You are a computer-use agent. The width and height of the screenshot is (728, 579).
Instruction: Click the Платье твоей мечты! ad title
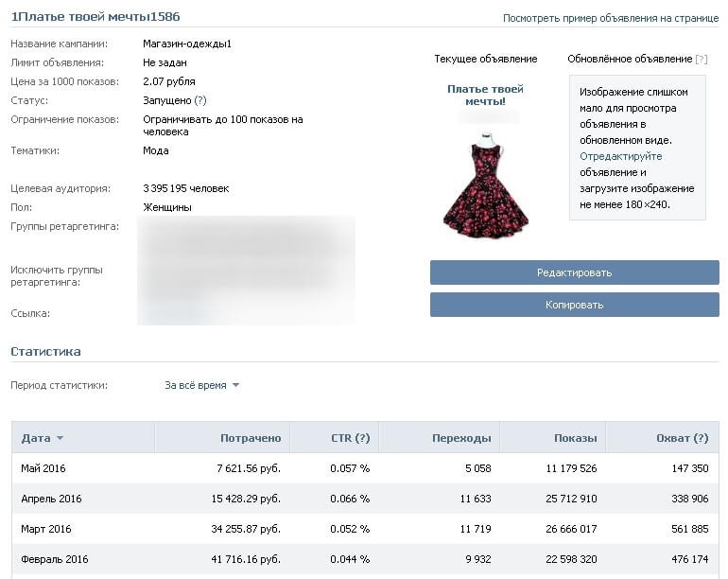[x=485, y=95]
